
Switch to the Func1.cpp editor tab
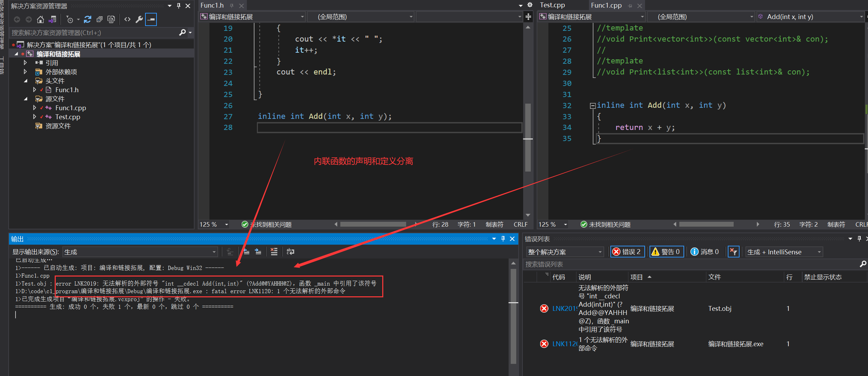pos(606,5)
